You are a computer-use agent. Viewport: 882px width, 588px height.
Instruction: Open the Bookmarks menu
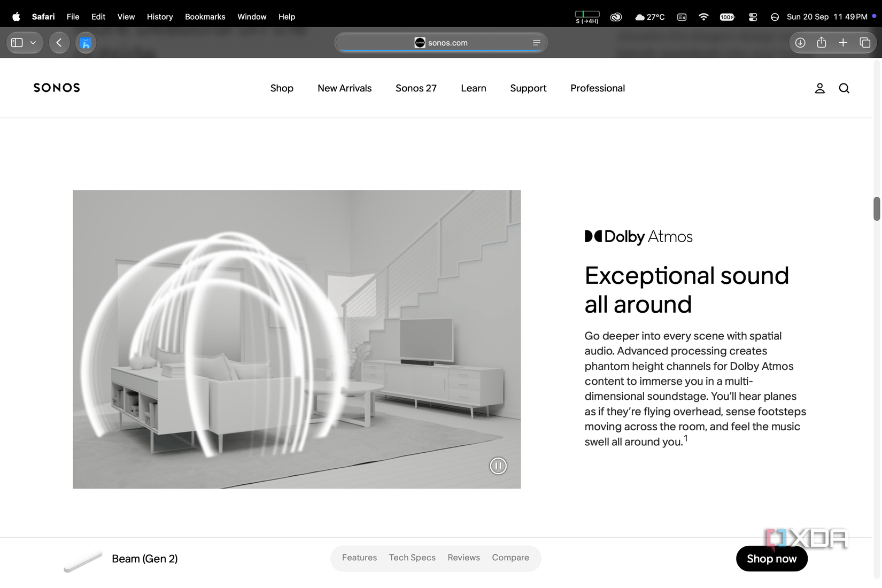(205, 17)
